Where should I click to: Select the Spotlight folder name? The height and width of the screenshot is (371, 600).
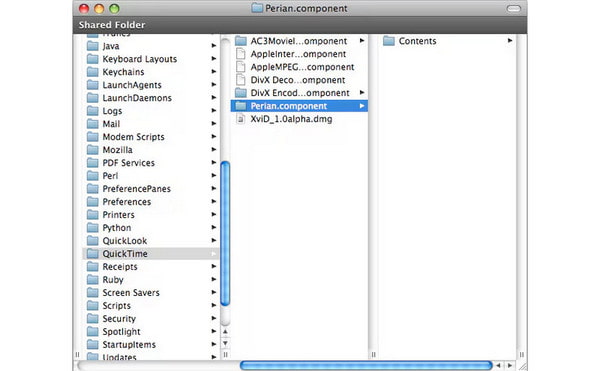(121, 332)
